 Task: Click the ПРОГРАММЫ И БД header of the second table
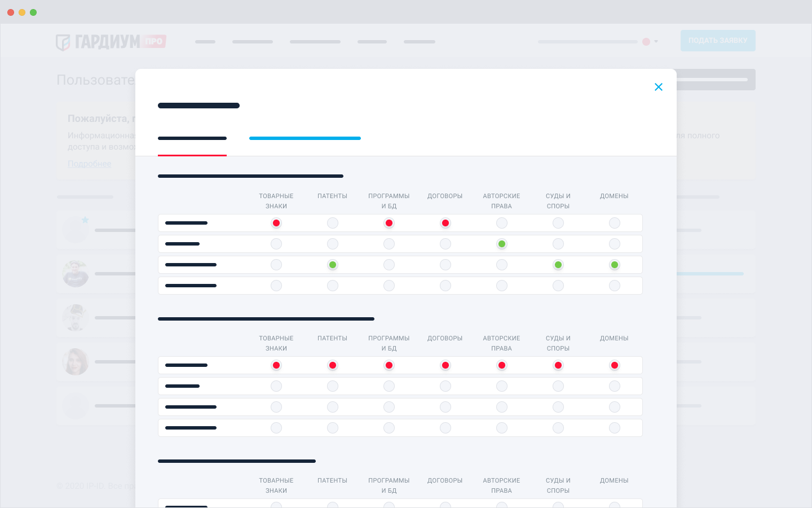(389, 343)
